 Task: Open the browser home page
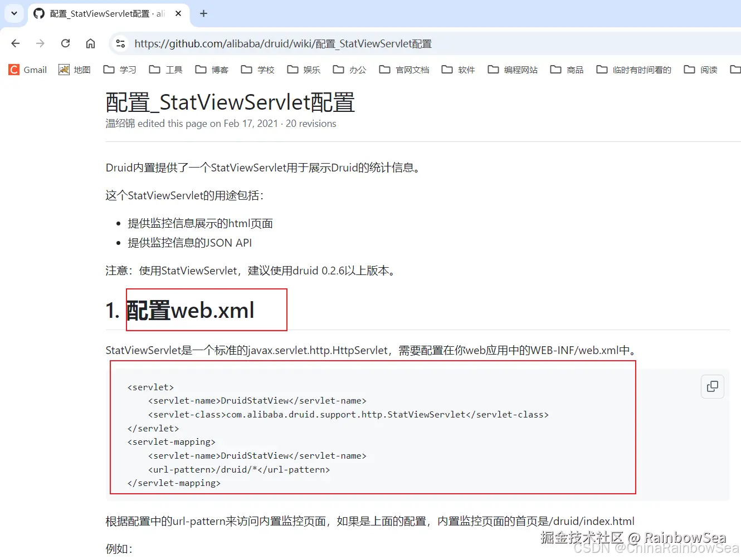(90, 43)
